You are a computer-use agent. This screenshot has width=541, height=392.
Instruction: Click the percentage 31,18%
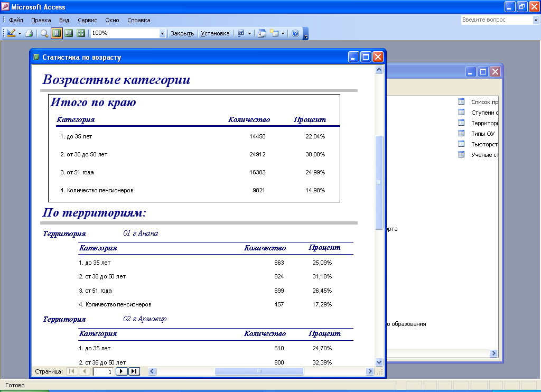point(322,276)
